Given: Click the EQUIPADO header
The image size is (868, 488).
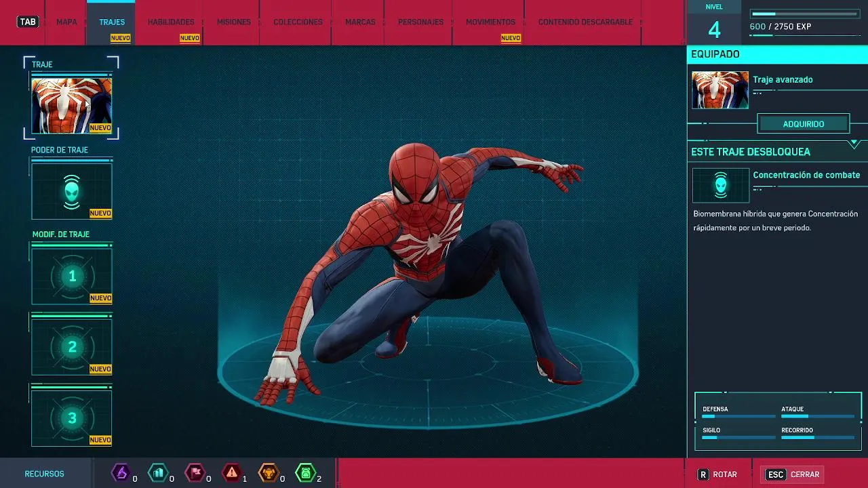Looking at the screenshot, I should [x=715, y=54].
